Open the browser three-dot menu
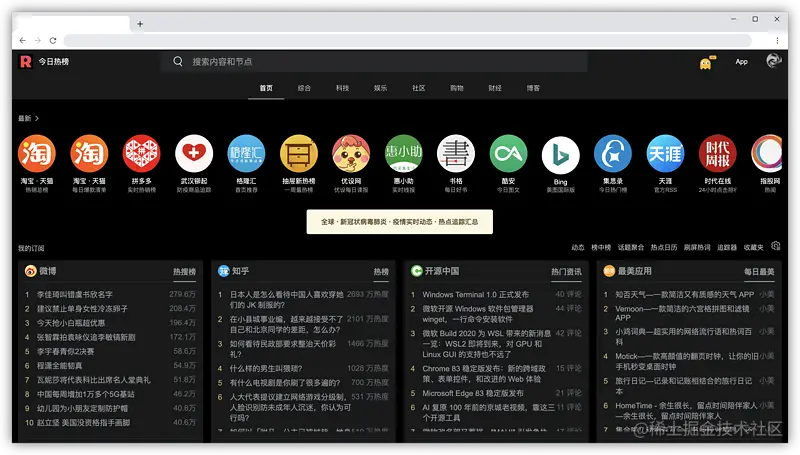800x455 pixels. pos(777,40)
